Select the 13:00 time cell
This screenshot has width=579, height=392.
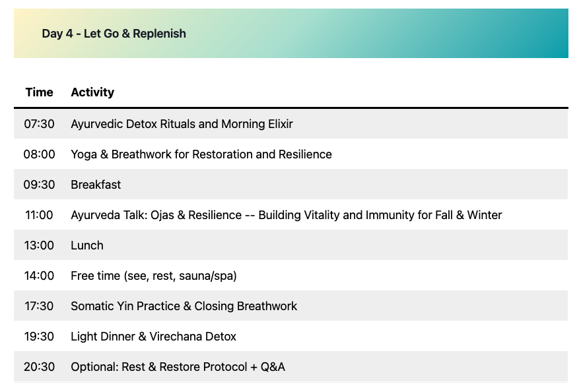click(39, 245)
